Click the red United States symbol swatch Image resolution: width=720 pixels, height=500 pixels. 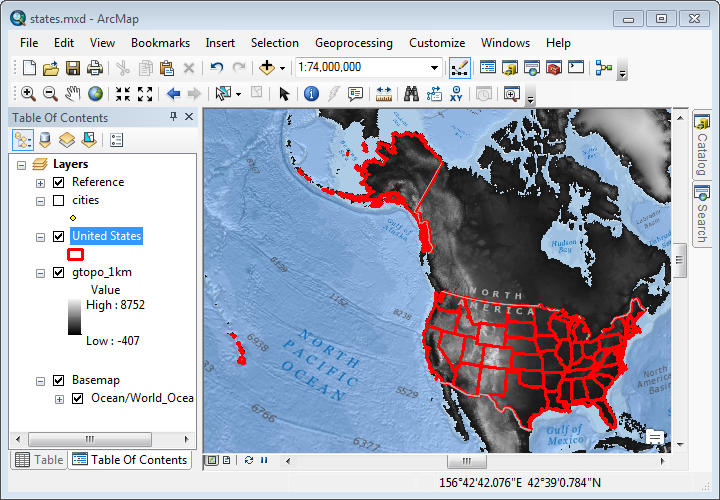tap(75, 254)
